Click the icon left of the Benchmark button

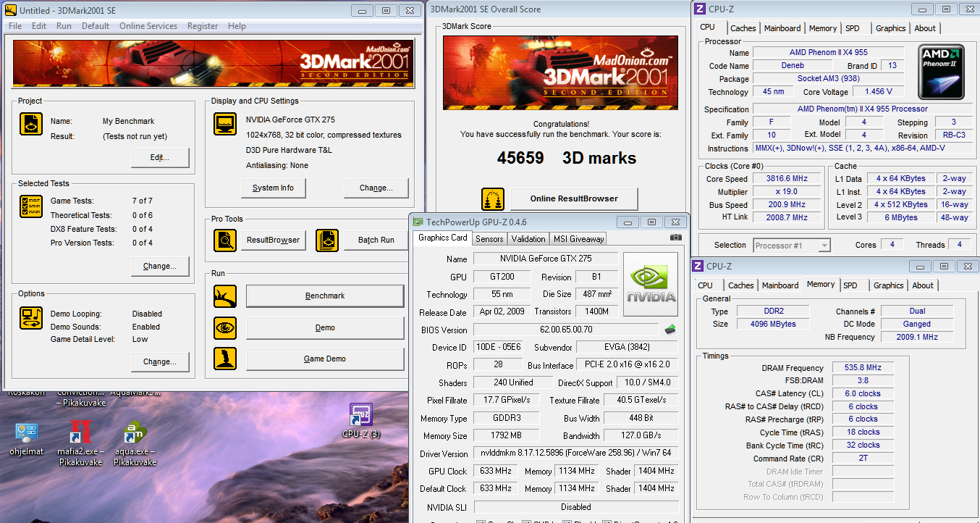(x=225, y=296)
